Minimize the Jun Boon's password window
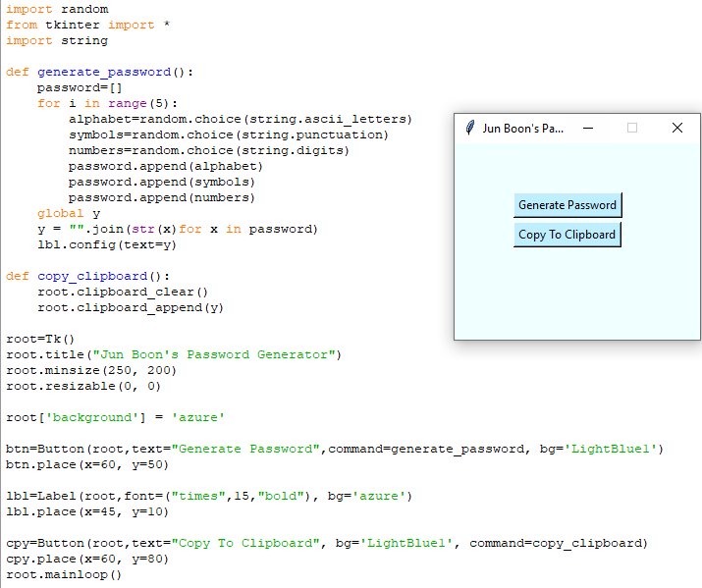This screenshot has height=588, width=702. pos(588,128)
